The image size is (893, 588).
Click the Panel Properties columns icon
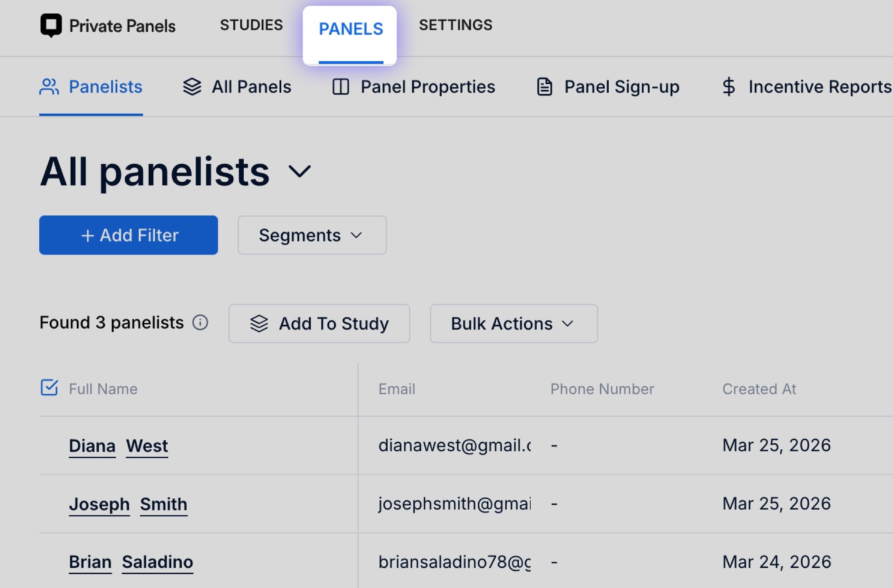(x=341, y=87)
